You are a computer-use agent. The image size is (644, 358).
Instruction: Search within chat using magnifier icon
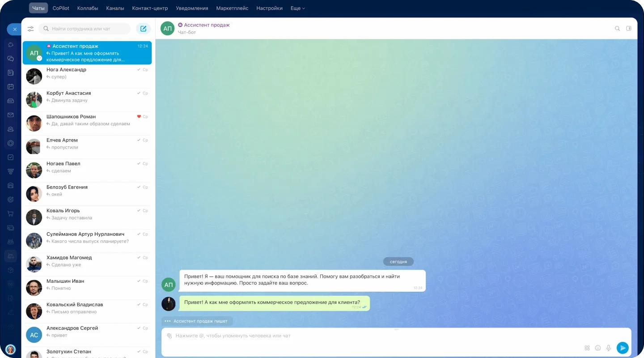click(x=617, y=29)
